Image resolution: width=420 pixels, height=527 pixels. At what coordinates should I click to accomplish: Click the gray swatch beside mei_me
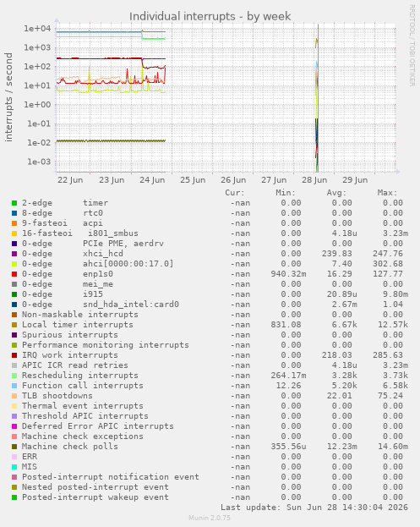coord(14,284)
